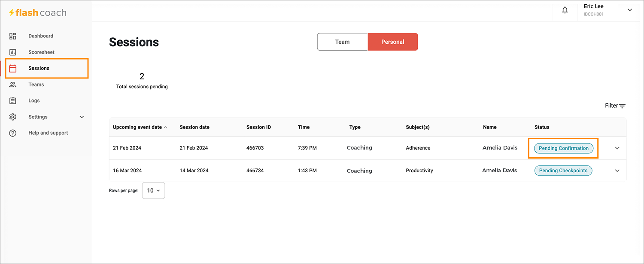
Task: Click Amelia Davis in Adherence row
Action: coord(500,148)
